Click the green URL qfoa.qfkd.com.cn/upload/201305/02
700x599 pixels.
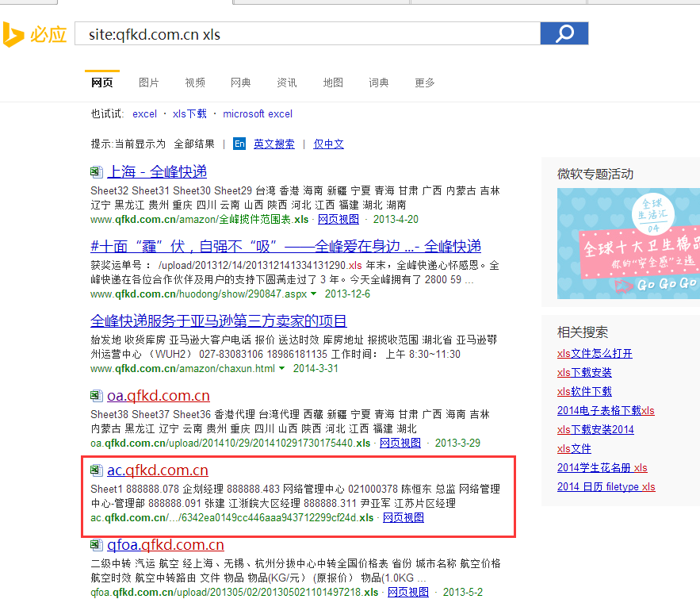click(x=235, y=593)
